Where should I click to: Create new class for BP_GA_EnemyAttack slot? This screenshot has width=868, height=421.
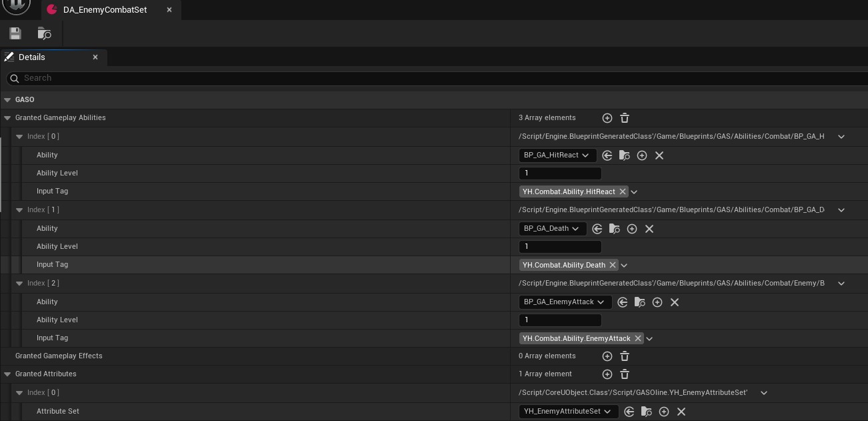coord(657,302)
